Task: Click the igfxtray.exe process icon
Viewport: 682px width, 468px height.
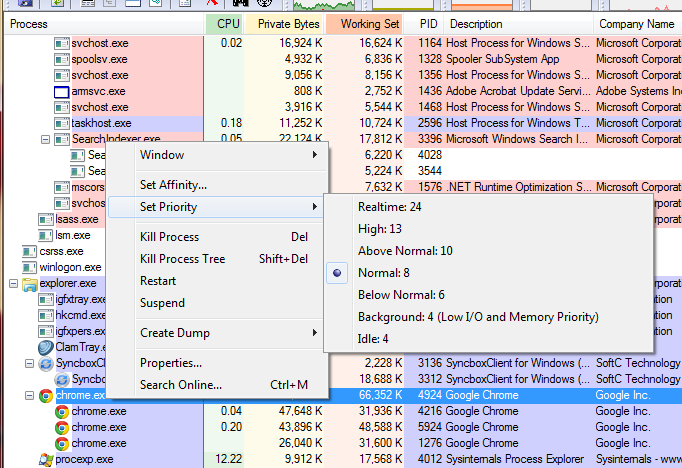Action: point(46,300)
